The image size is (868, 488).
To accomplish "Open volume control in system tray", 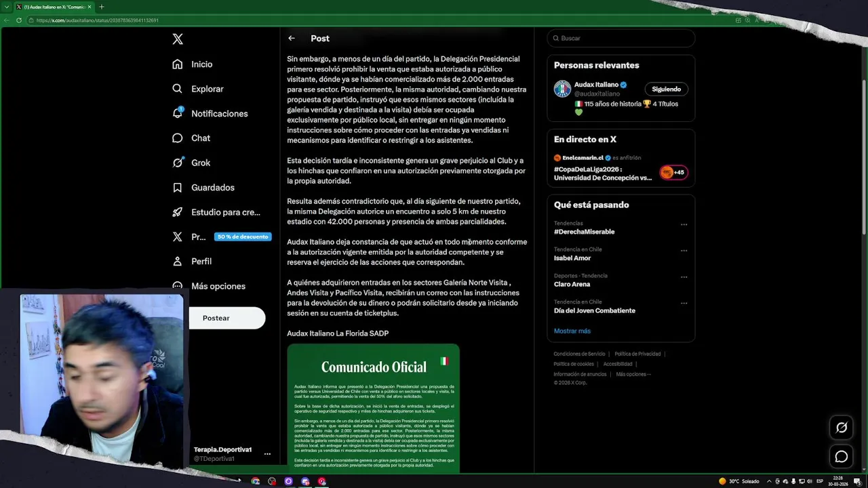I will coord(810,481).
